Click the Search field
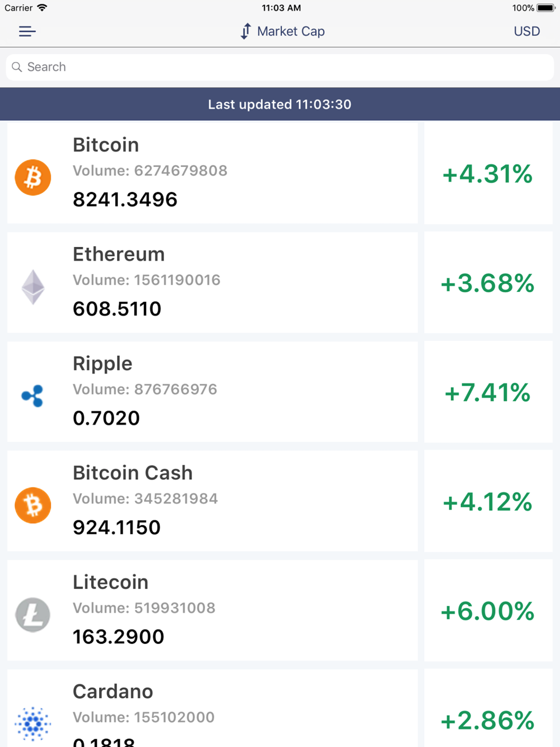Screen dimensions: 560x747 280,67
